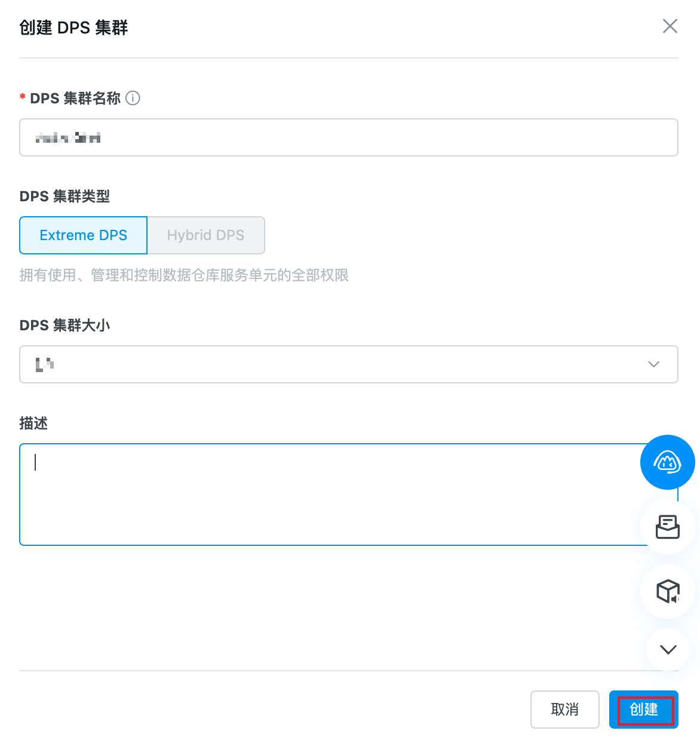Click the gray permission hint under cluster type

(x=184, y=275)
